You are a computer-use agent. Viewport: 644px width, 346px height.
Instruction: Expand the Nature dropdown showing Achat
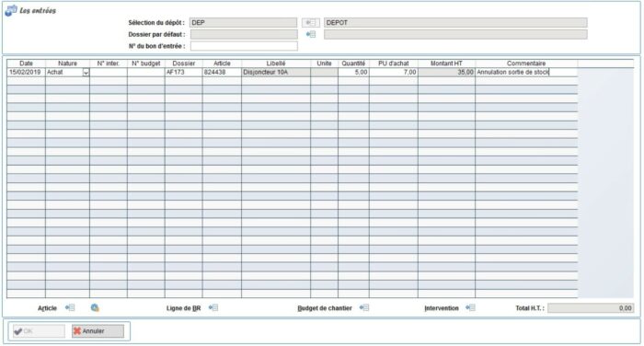tap(86, 73)
